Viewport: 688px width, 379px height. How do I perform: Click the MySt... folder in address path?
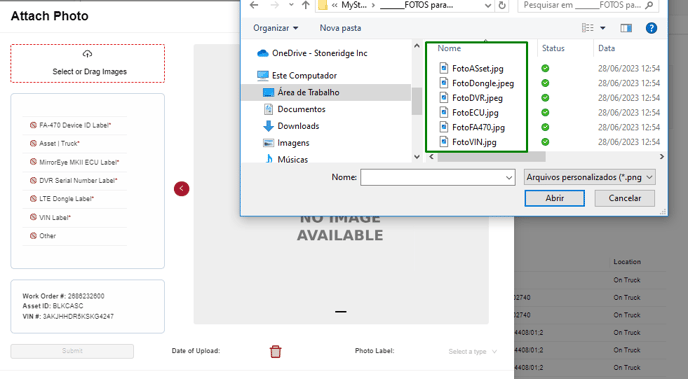[354, 5]
